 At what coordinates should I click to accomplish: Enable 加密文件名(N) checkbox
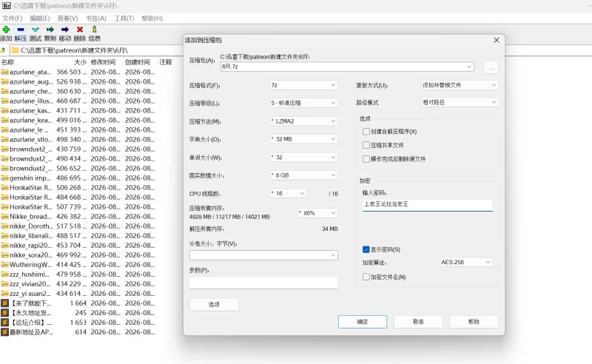click(366, 277)
